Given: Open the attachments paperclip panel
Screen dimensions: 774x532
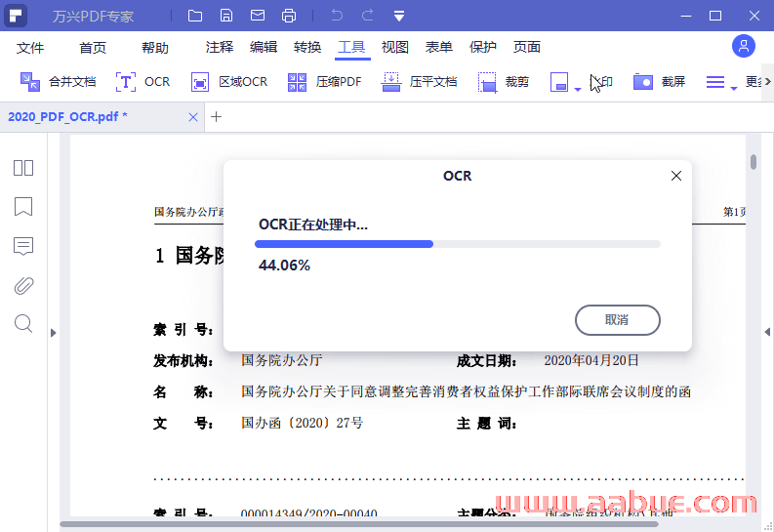Looking at the screenshot, I should tap(23, 285).
